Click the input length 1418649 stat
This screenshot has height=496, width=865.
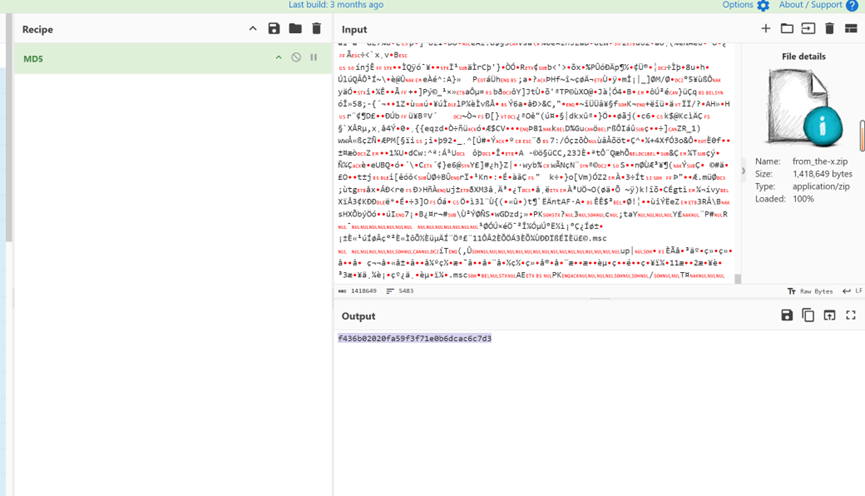coord(357,291)
